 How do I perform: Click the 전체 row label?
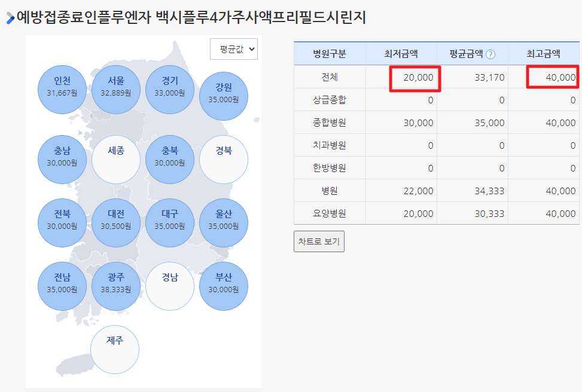point(330,77)
